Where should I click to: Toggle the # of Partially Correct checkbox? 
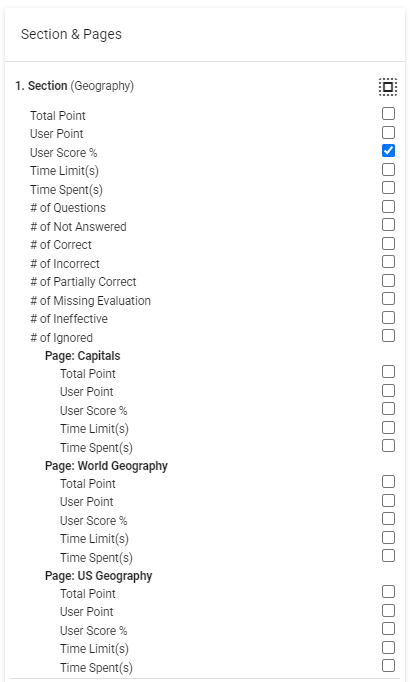click(388, 281)
